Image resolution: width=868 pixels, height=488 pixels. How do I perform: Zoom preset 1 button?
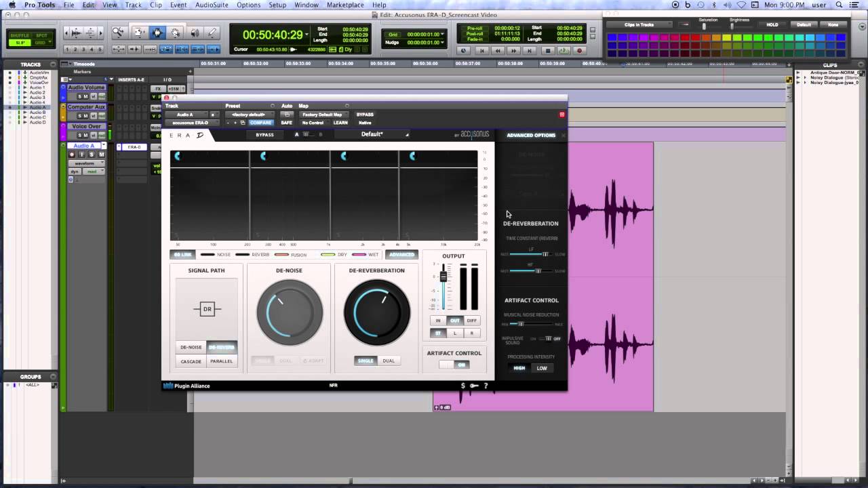click(x=68, y=49)
